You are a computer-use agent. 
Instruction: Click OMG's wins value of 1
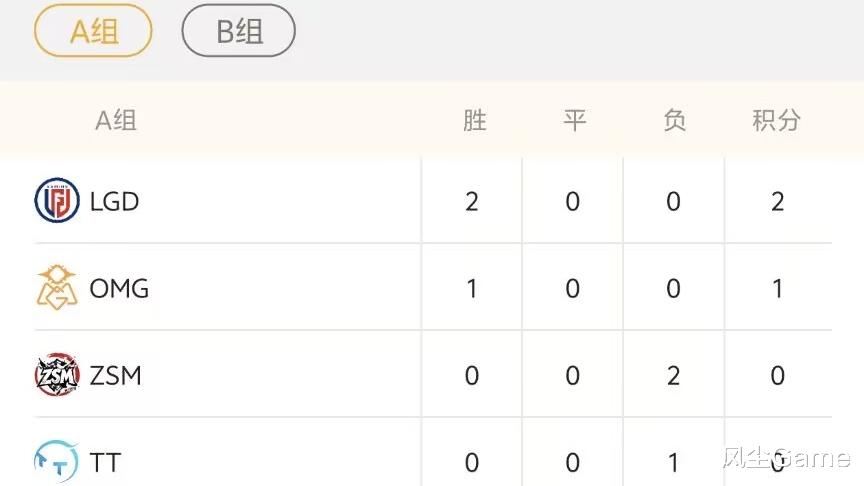point(472,289)
